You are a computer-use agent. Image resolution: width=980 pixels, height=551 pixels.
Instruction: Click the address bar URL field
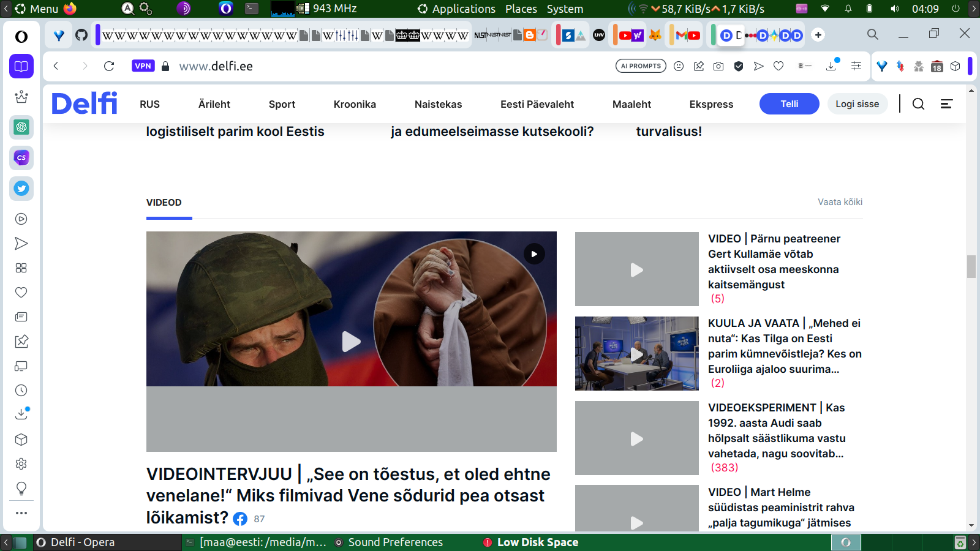(392, 66)
